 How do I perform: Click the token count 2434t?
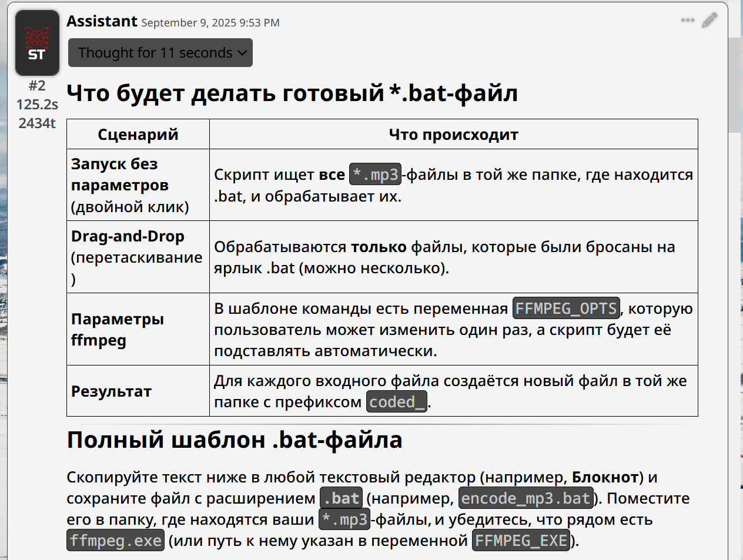tap(37, 123)
